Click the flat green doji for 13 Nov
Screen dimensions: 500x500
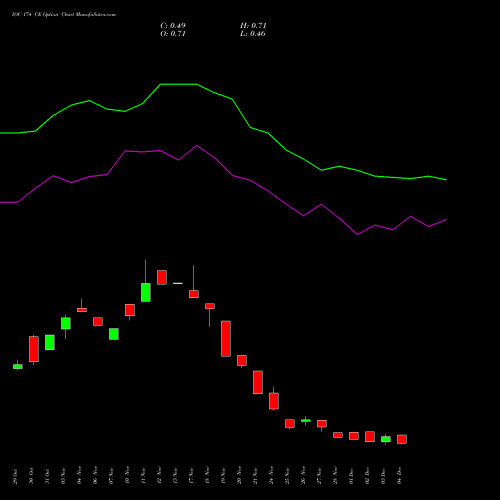pos(178,283)
